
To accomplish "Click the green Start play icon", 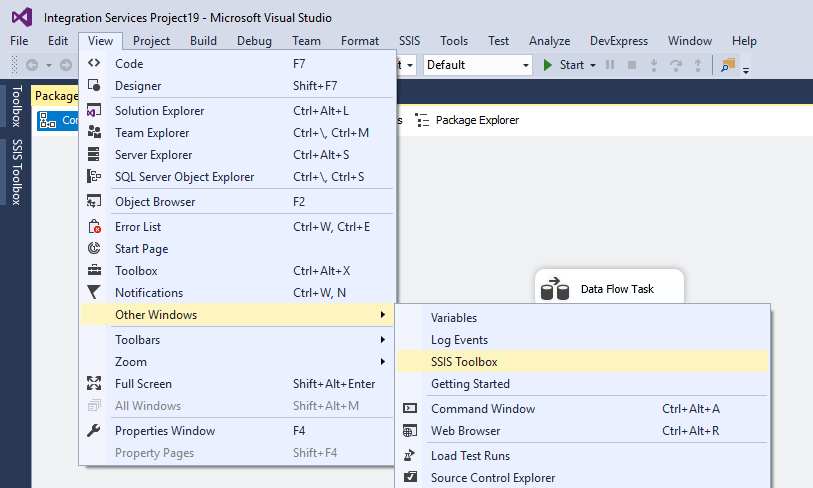I will point(547,65).
